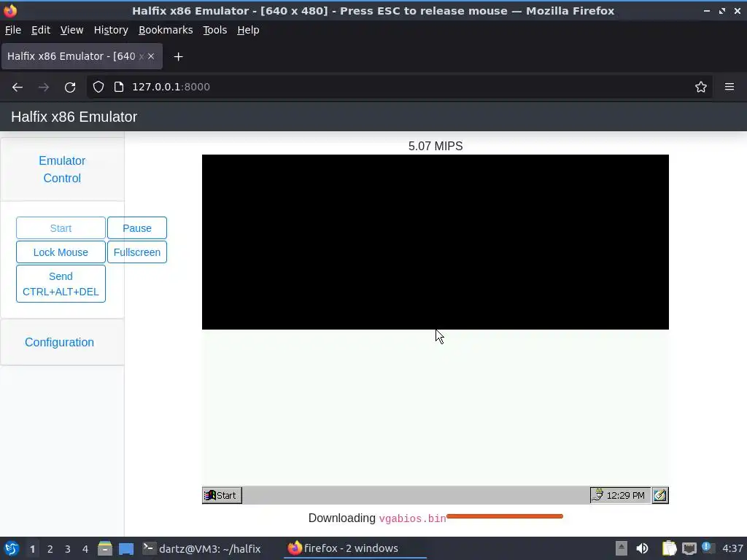Open the desktop application launcher menu
This screenshot has height=560, width=747.
(12, 548)
